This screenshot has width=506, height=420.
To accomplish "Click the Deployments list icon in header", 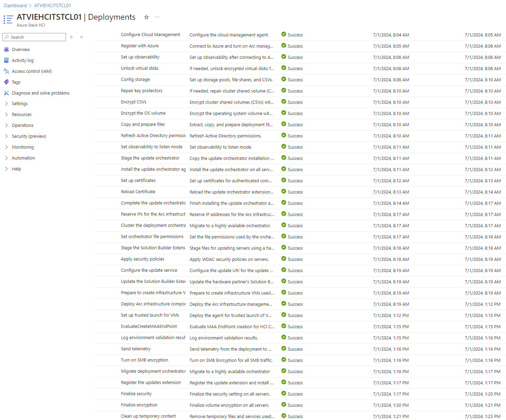I will pyautogui.click(x=8, y=20).
